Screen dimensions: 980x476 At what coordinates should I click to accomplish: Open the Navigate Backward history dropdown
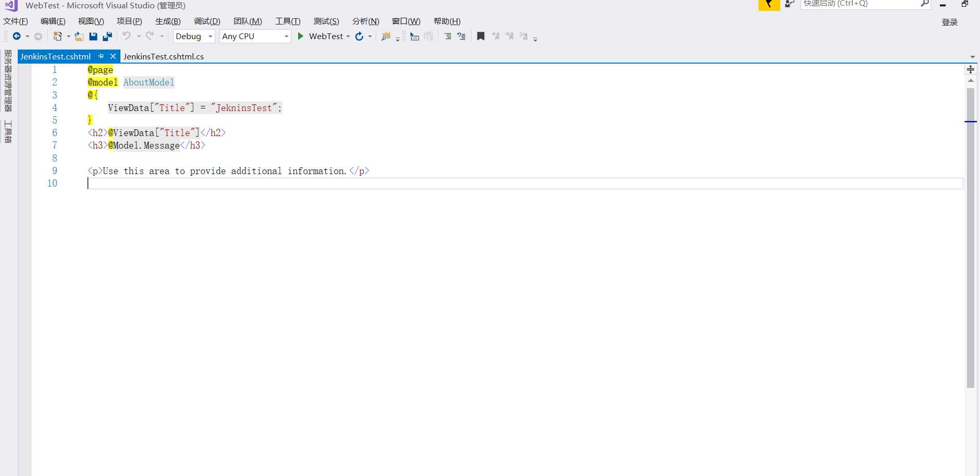[x=27, y=36]
